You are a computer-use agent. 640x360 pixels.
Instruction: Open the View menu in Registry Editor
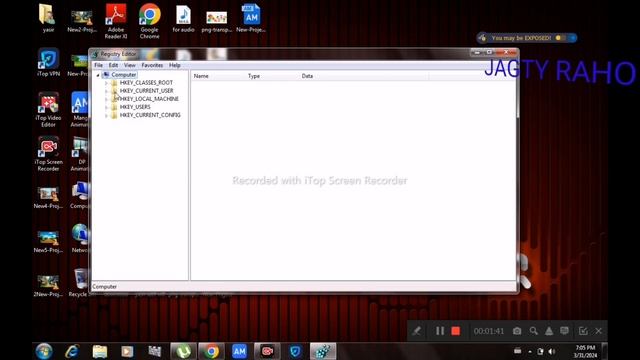129,65
